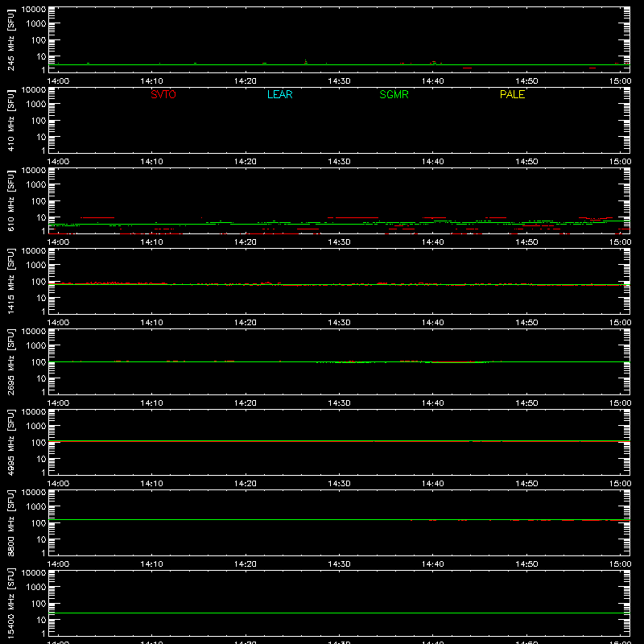Click the 100 y-axis value on 610 MHz plot

coord(39,201)
